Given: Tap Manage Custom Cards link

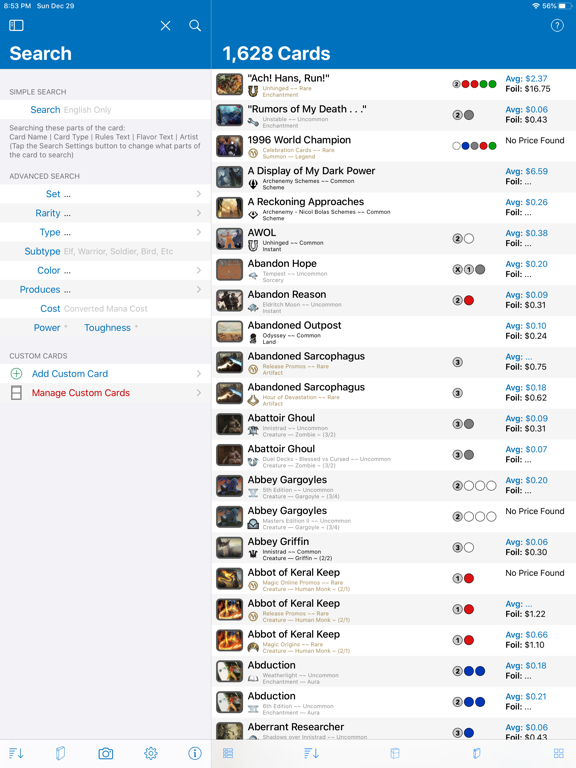Looking at the screenshot, I should click(x=81, y=393).
